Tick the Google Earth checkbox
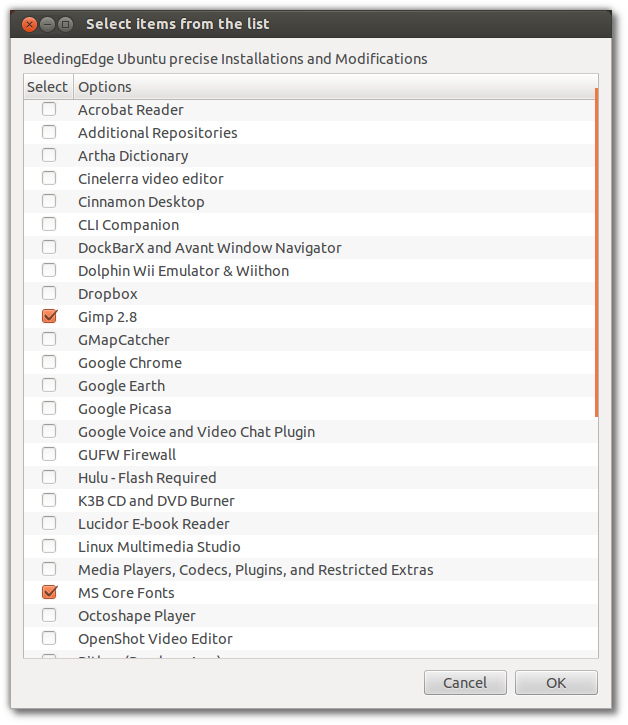Screen dimensions: 628x725 tap(49, 385)
